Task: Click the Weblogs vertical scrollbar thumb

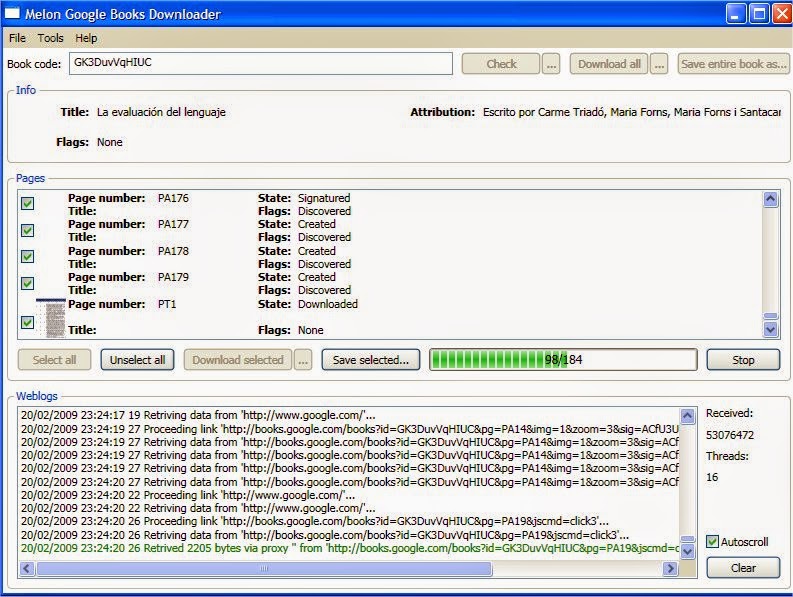Action: [x=687, y=539]
